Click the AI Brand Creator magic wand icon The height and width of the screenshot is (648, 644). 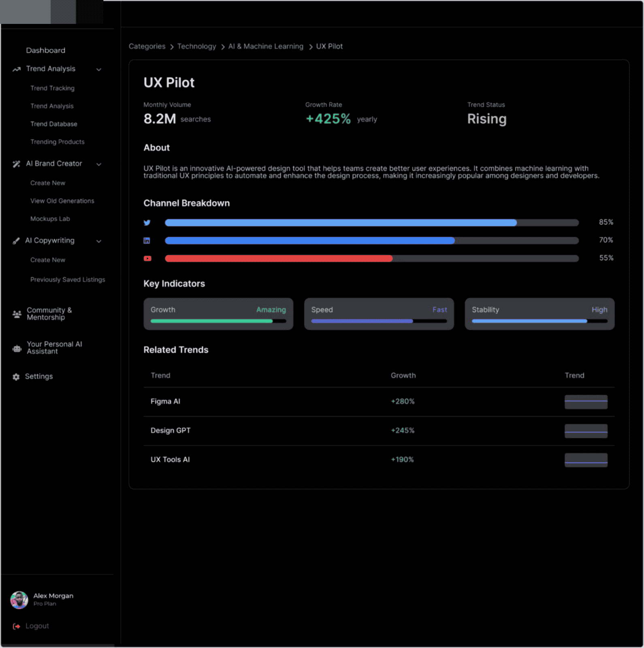click(x=16, y=164)
